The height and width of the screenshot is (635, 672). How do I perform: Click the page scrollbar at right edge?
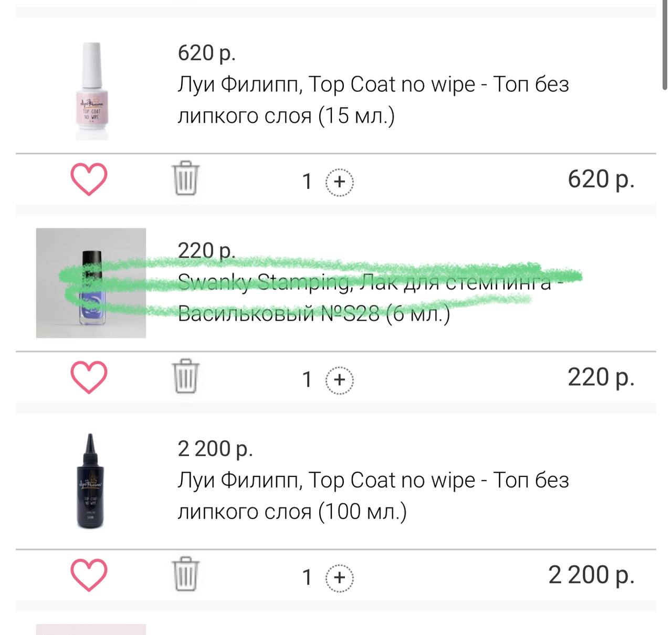point(665,47)
